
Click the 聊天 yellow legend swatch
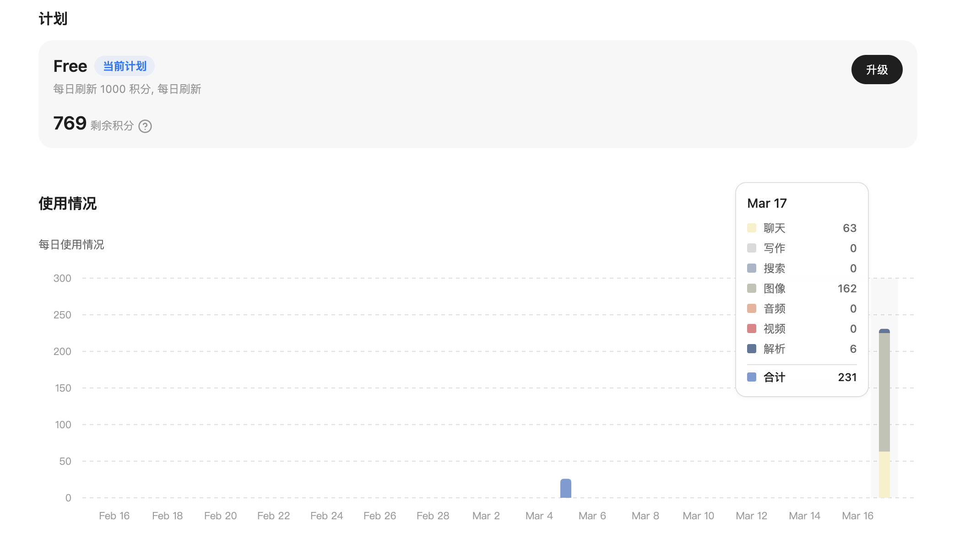(x=751, y=228)
